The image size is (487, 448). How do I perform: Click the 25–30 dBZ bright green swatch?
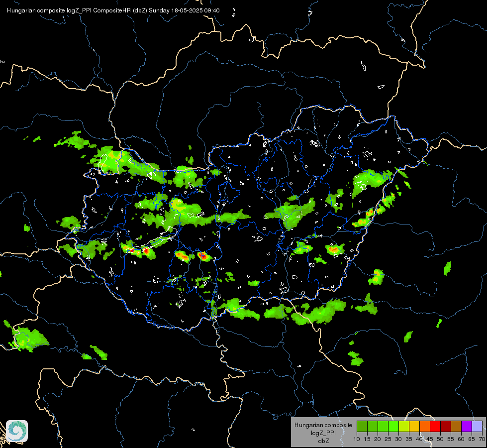(x=393, y=426)
